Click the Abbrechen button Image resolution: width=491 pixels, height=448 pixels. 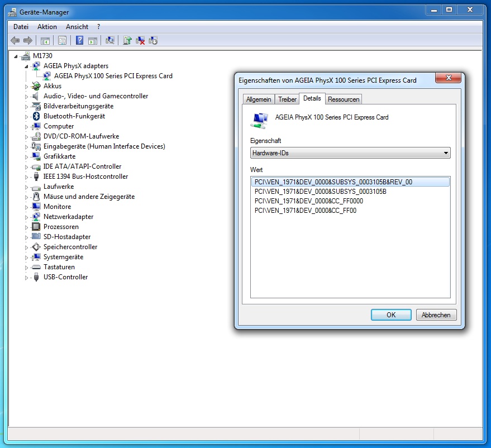tap(436, 315)
